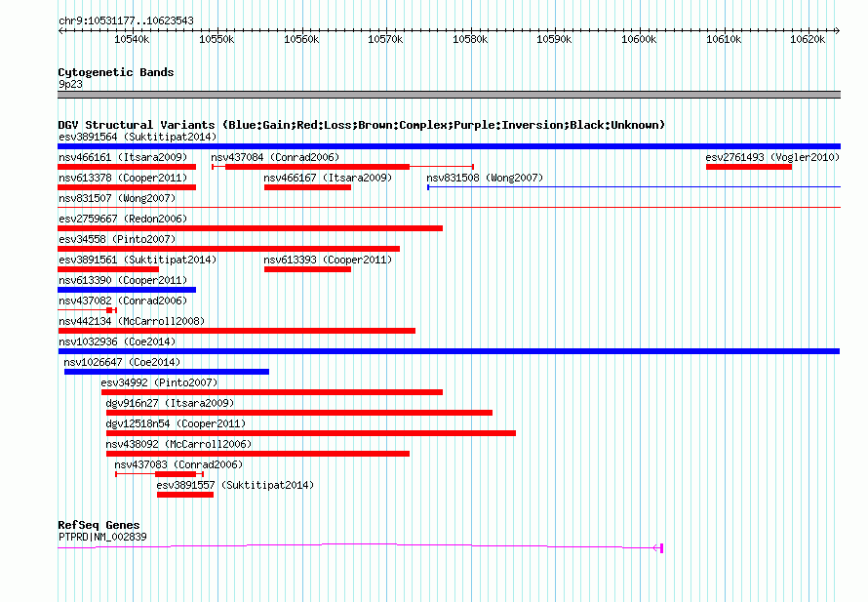
Task: Click the dgv916n27 (Itsara2009) label
Action: (170, 403)
